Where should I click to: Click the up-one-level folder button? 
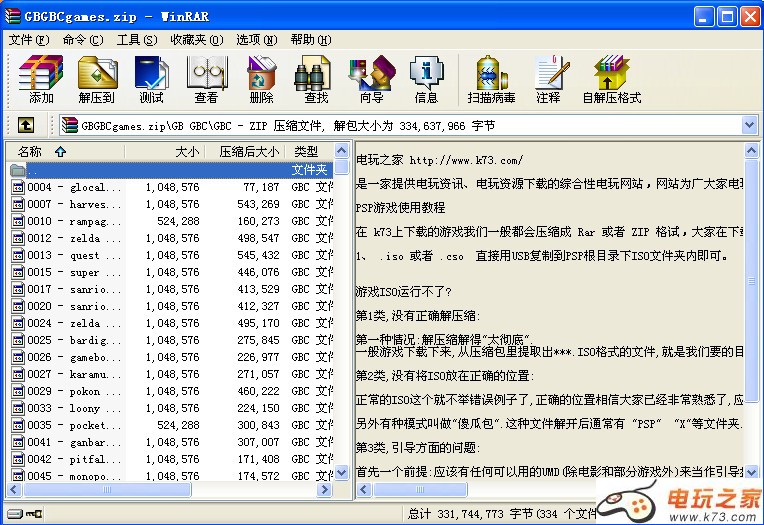(x=26, y=125)
